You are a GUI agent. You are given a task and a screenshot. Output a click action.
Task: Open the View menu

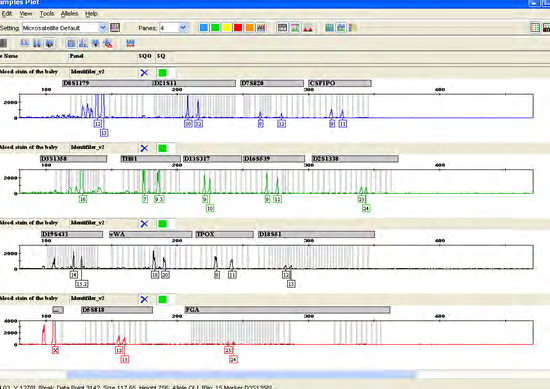[26, 14]
